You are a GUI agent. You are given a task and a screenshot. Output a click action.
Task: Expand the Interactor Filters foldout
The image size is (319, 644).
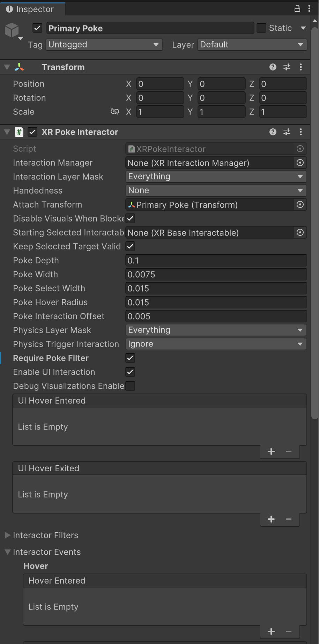(x=8, y=535)
